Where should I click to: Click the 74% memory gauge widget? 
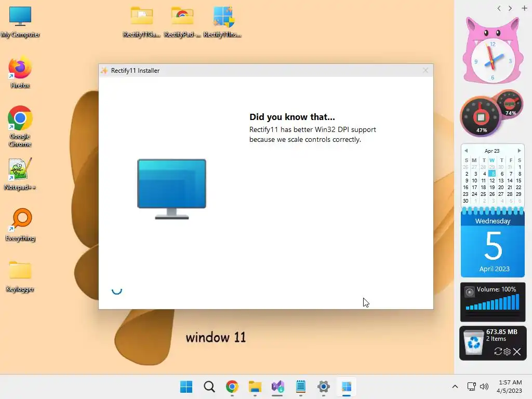[x=510, y=103]
